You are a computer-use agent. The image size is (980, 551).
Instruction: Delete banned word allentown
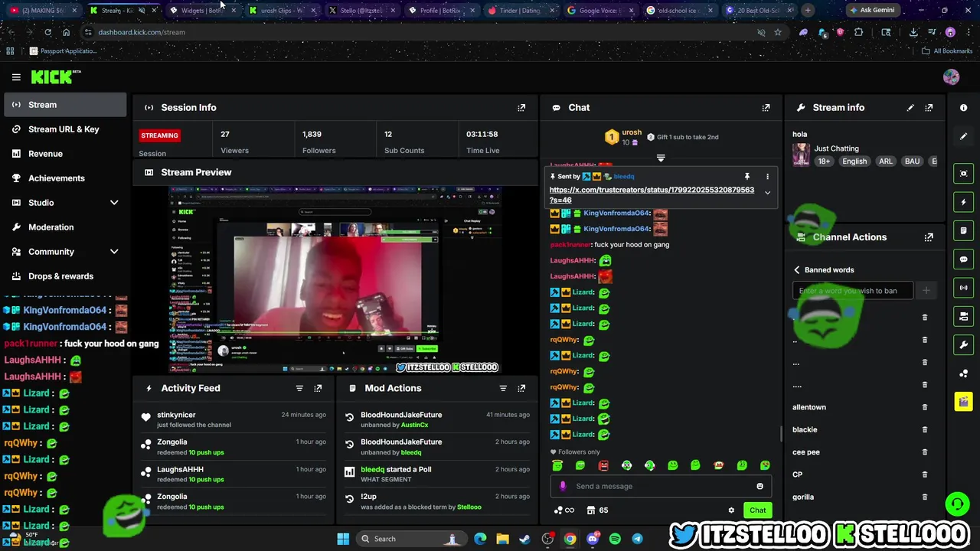tap(925, 407)
